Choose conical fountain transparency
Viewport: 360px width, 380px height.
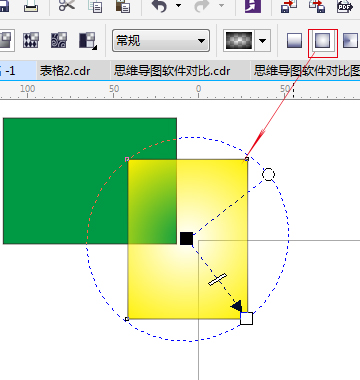[x=351, y=40]
